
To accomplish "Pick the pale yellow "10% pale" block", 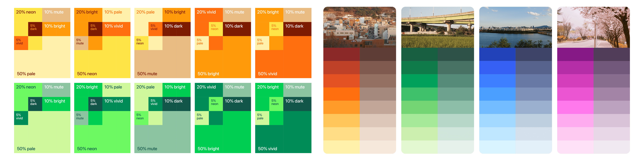I will (x=116, y=15).
